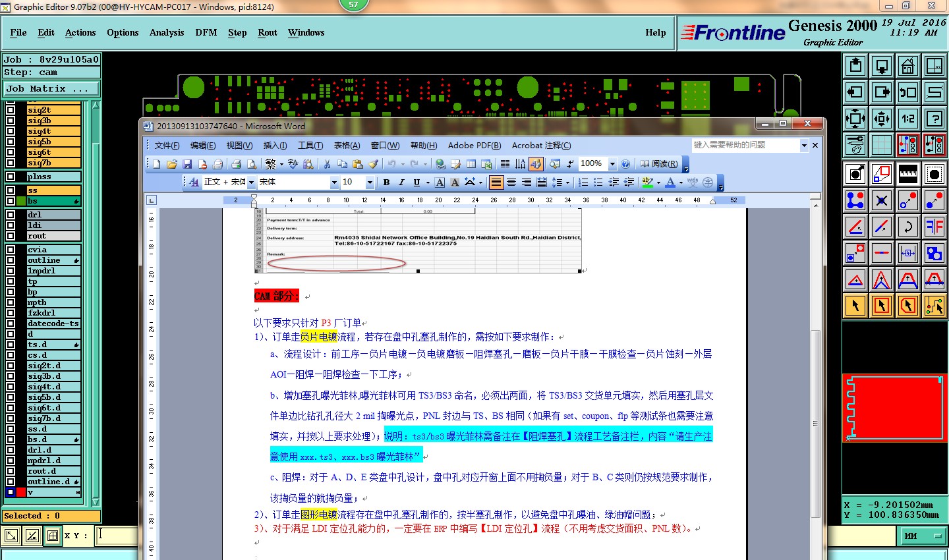Select the ruler measure tool
949x560 pixels.
click(908, 174)
